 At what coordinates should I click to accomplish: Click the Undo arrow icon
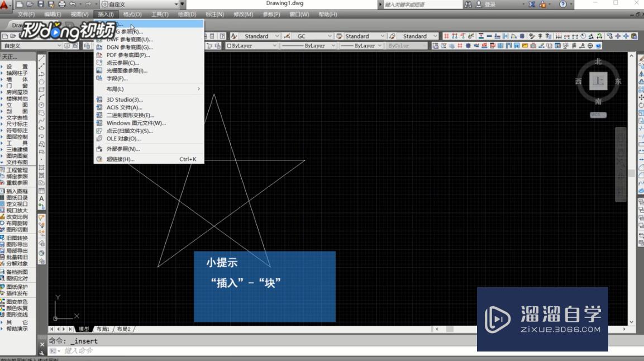tap(73, 4)
